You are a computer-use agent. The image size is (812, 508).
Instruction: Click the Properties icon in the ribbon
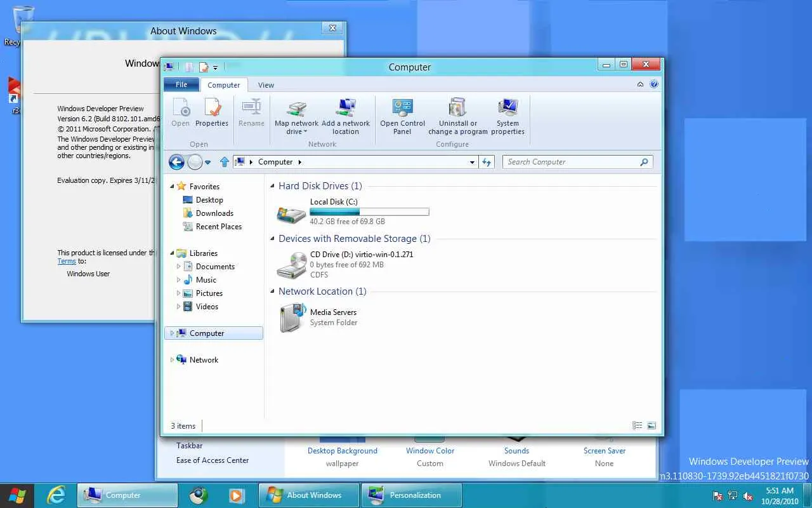coord(212,108)
